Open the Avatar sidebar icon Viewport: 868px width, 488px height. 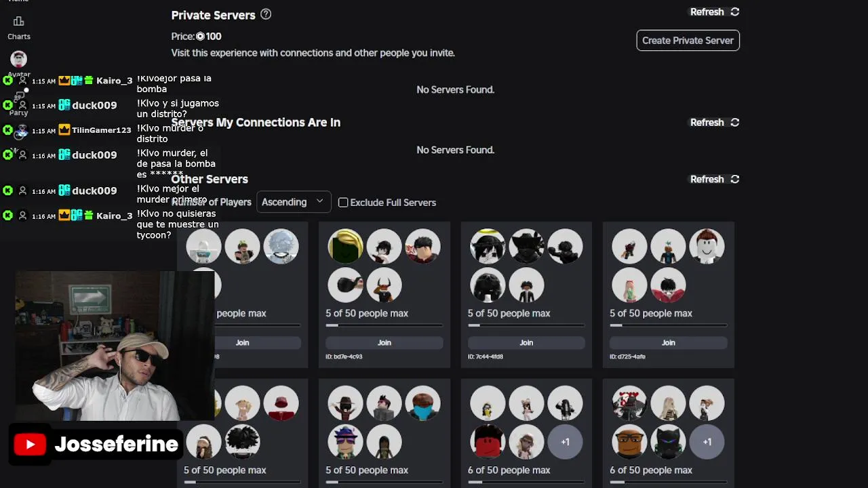tap(19, 59)
